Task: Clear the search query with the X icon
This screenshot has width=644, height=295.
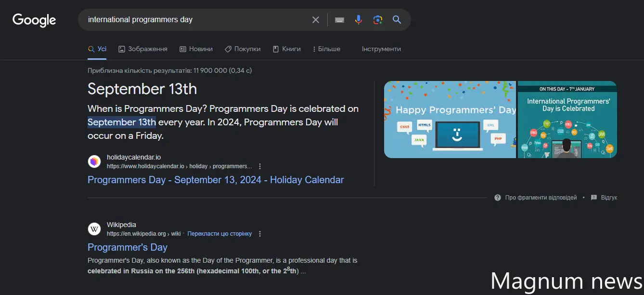Action: tap(316, 20)
